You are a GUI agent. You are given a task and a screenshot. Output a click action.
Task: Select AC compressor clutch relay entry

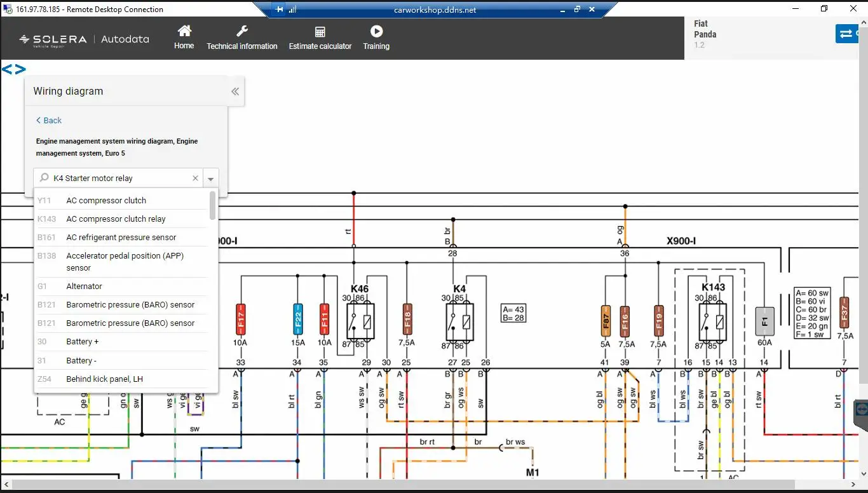point(116,219)
